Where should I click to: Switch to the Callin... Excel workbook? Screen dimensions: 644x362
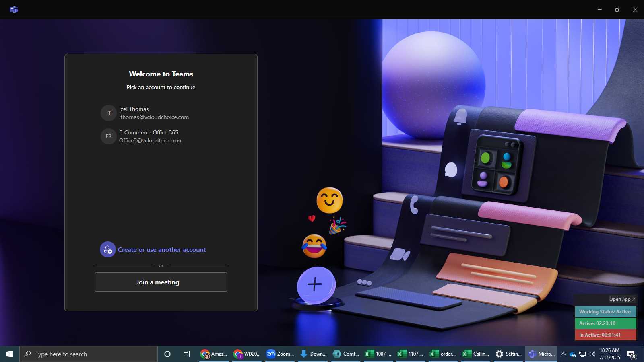click(x=476, y=354)
